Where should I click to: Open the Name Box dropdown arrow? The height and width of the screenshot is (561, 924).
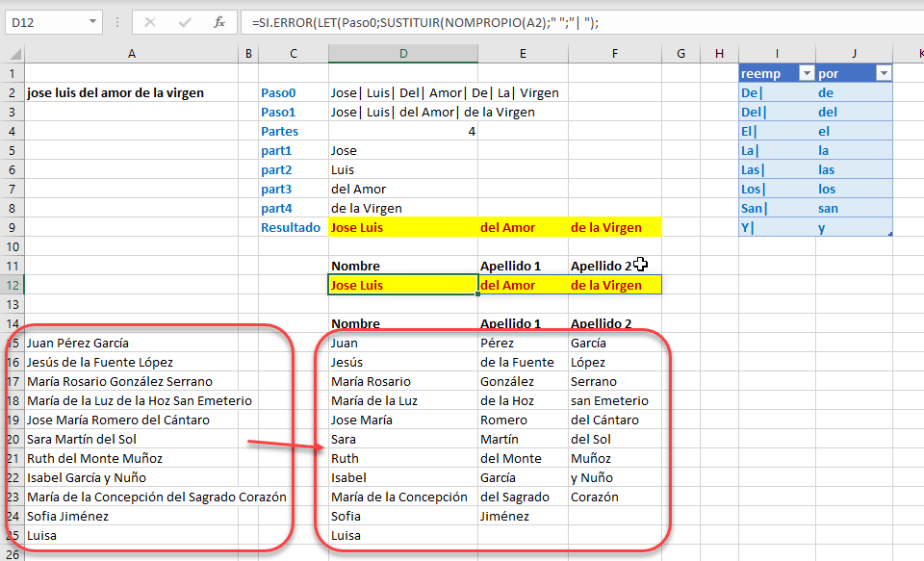coord(91,22)
